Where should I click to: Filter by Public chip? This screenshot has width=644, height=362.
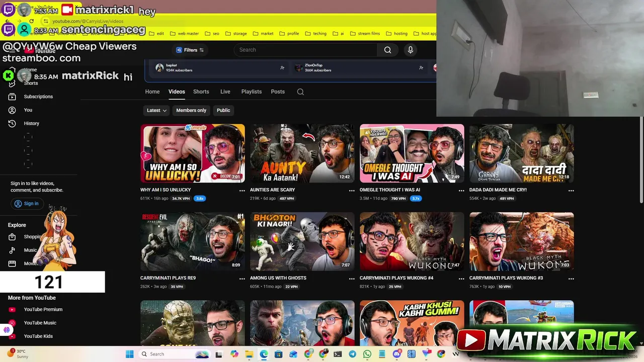223,110
